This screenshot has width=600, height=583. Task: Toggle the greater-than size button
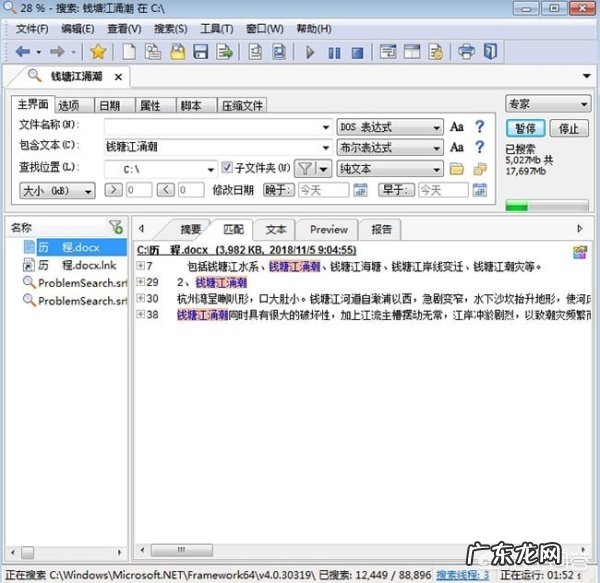tap(114, 190)
